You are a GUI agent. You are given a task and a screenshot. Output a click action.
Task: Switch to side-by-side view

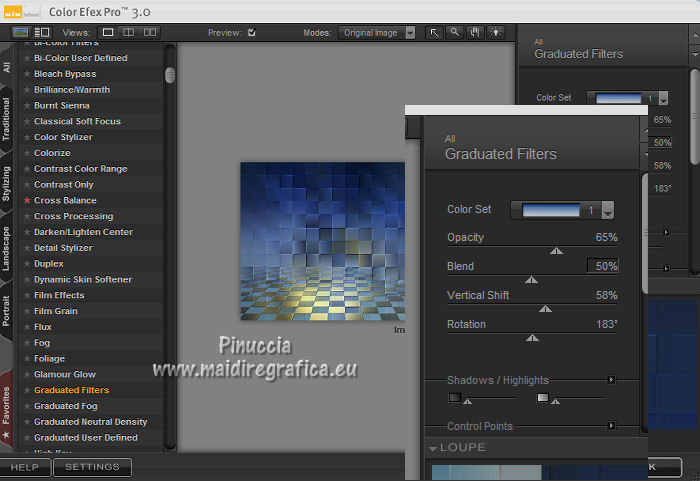point(151,33)
